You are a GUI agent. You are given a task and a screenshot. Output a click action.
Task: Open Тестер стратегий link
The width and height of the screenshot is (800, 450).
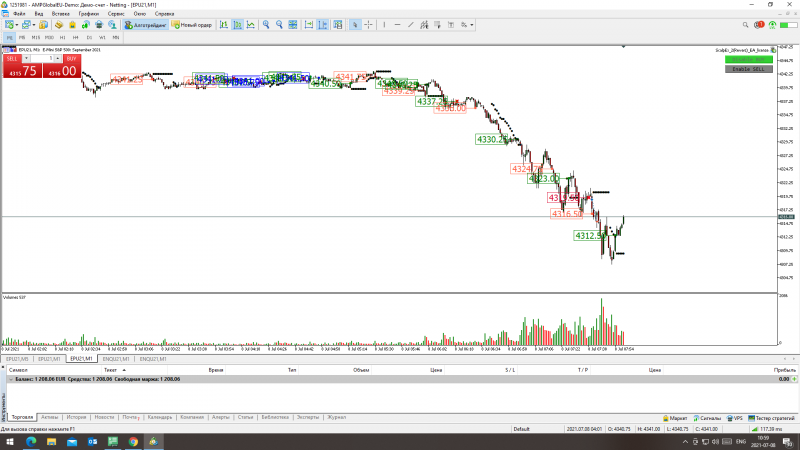[771, 418]
